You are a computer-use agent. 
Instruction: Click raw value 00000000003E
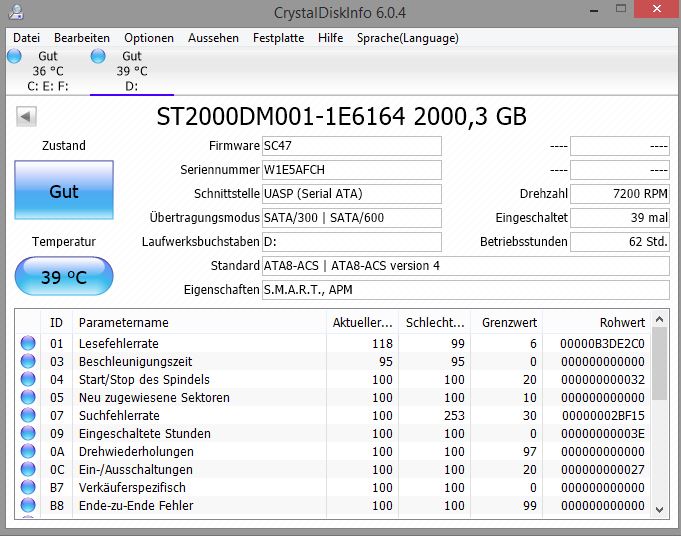(603, 433)
